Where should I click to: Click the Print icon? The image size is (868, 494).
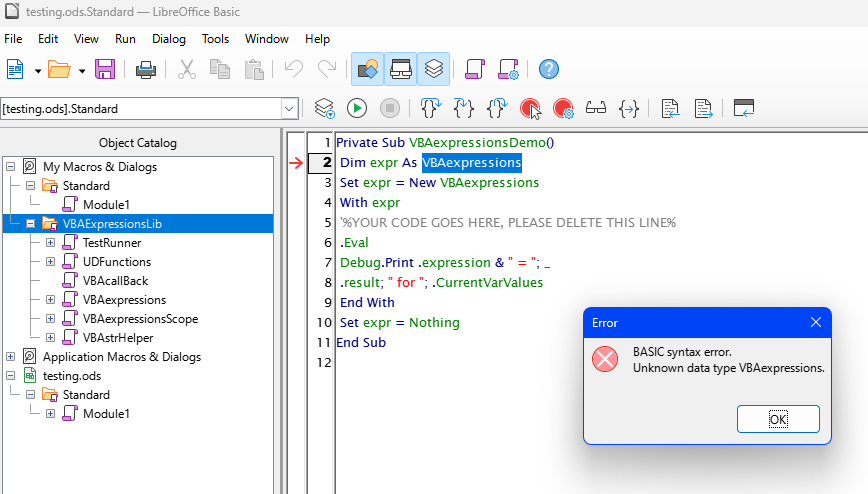146,70
